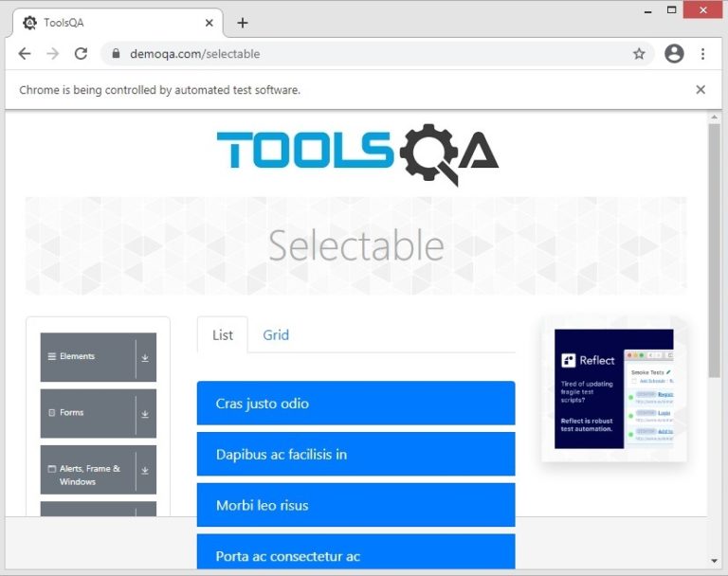Switch to the Grid tab

point(276,335)
